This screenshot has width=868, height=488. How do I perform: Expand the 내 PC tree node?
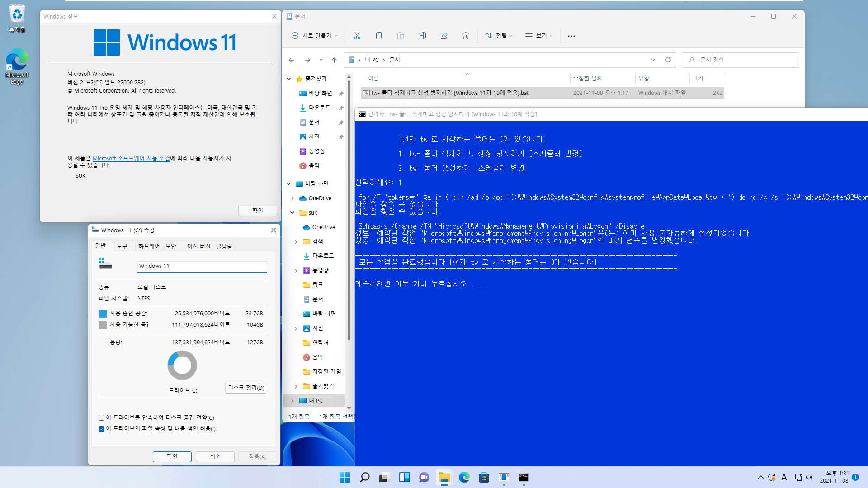click(x=292, y=401)
